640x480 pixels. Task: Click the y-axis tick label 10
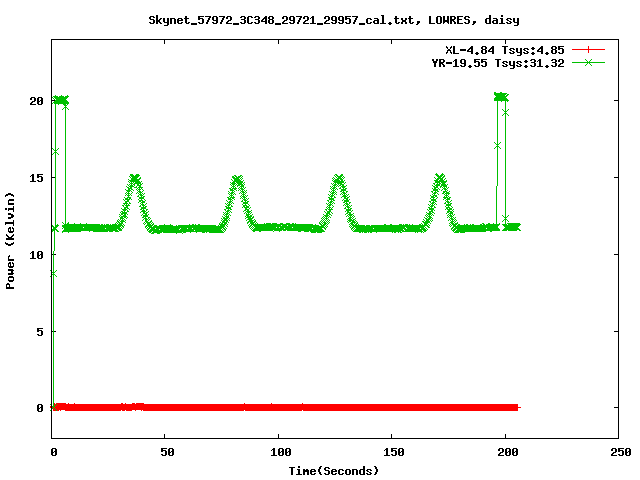[36, 255]
